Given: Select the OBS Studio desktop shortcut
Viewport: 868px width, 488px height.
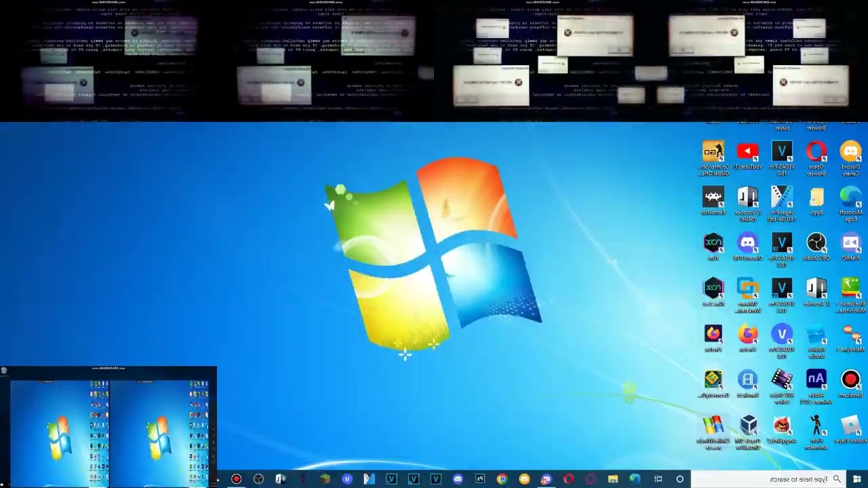Looking at the screenshot, I should coord(816,247).
